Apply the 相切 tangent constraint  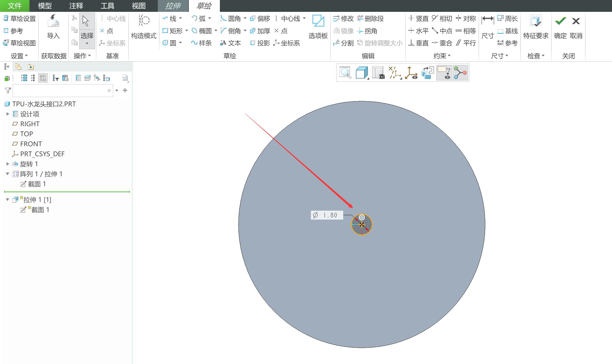click(x=442, y=19)
